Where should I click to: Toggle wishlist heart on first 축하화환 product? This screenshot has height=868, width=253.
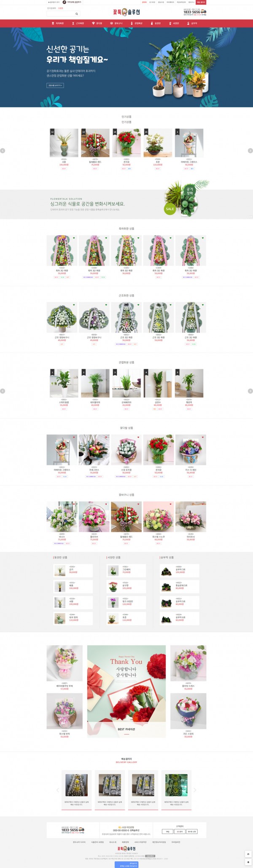pos(74,238)
